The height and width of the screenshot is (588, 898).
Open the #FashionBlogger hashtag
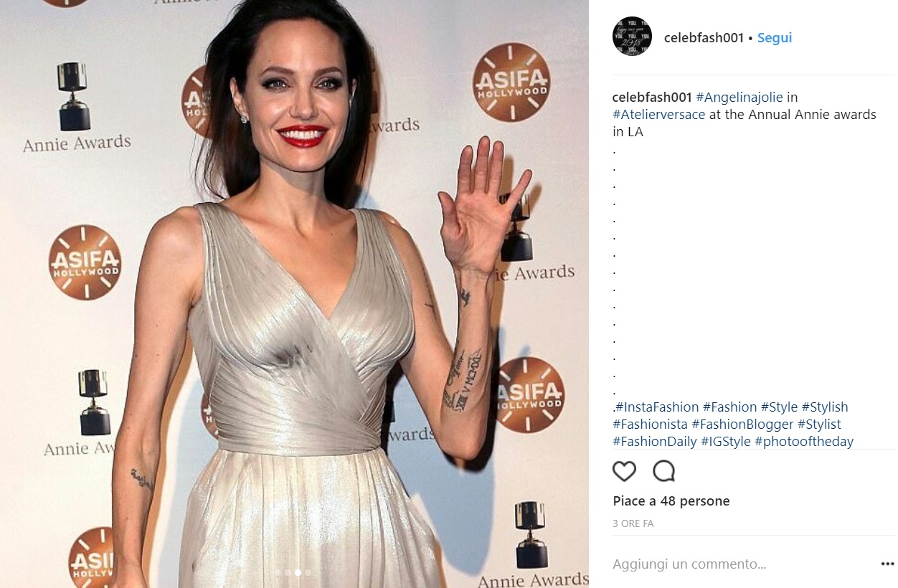[742, 425]
